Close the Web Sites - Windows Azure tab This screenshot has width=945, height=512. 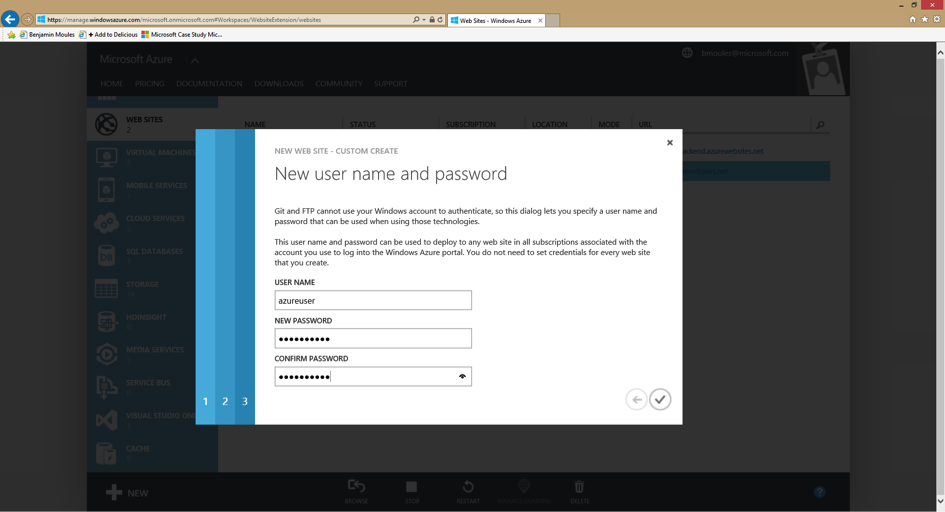[x=540, y=20]
